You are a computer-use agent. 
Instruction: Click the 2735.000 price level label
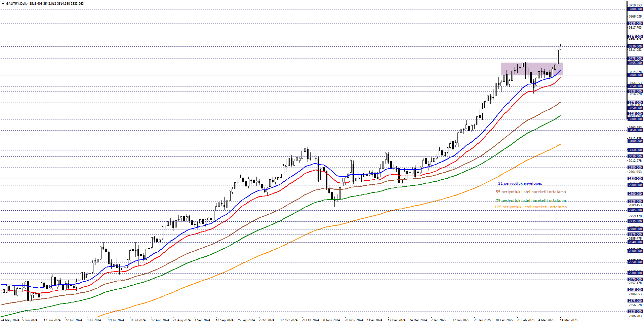pos(635,221)
